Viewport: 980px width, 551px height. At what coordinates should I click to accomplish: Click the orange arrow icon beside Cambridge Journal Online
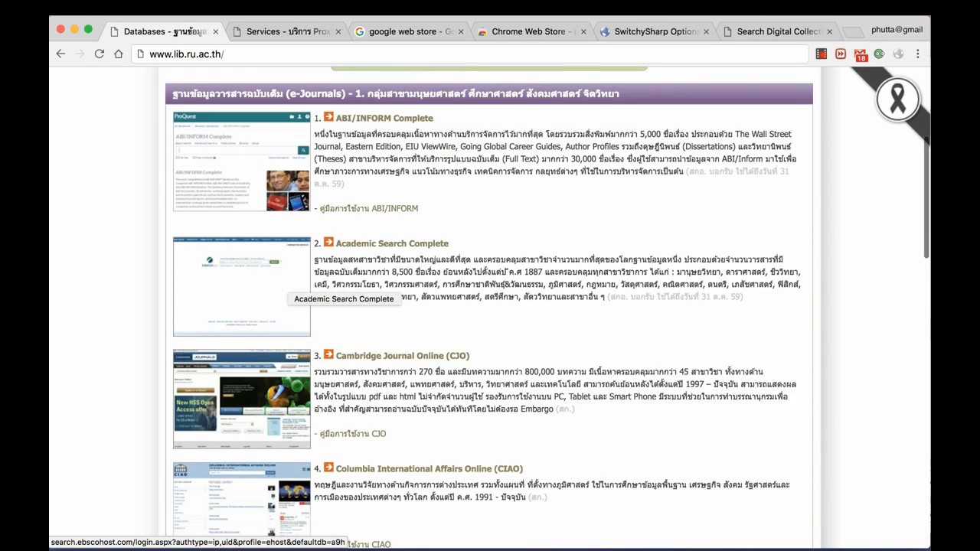[x=328, y=355]
